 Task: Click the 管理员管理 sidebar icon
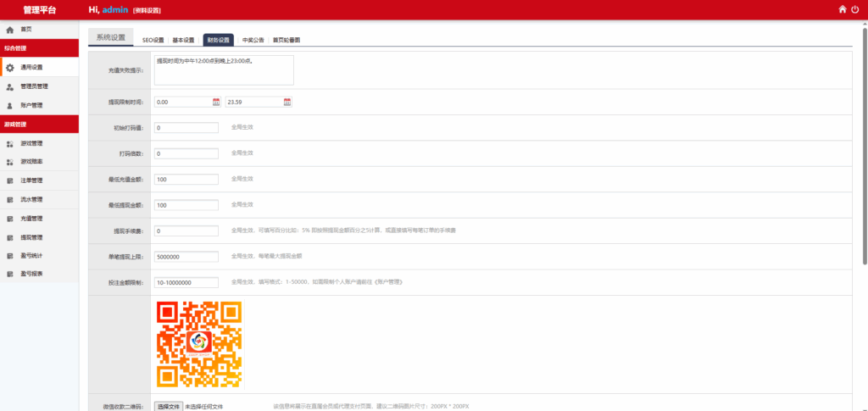(x=9, y=86)
